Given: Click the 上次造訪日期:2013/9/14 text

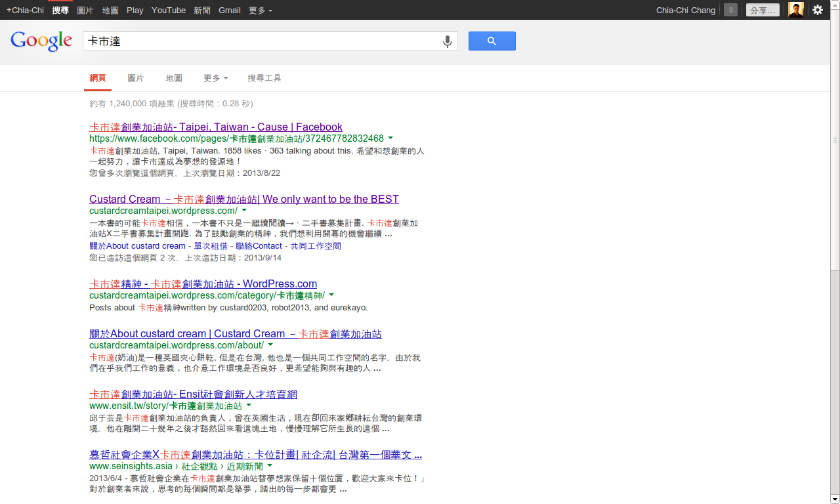Looking at the screenshot, I should pos(233,258).
